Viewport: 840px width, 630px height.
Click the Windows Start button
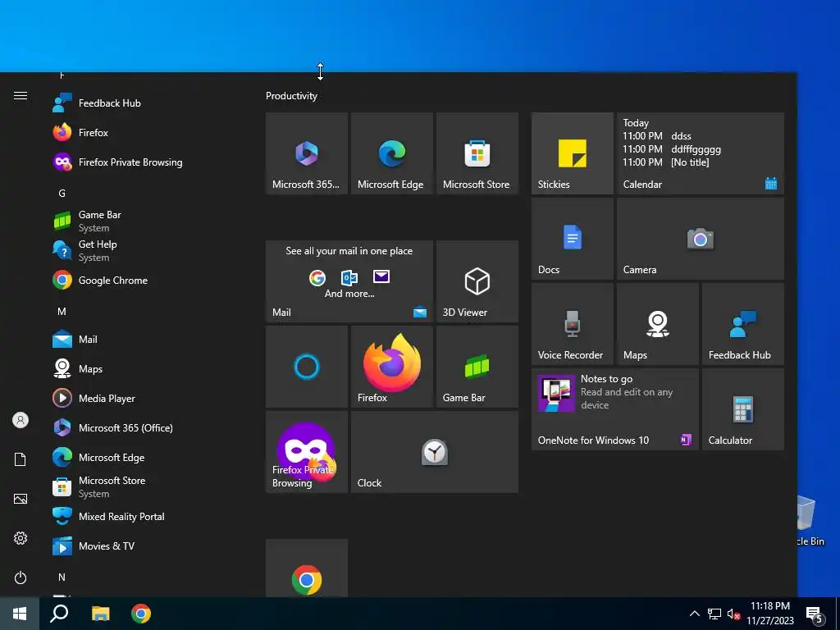(20, 614)
